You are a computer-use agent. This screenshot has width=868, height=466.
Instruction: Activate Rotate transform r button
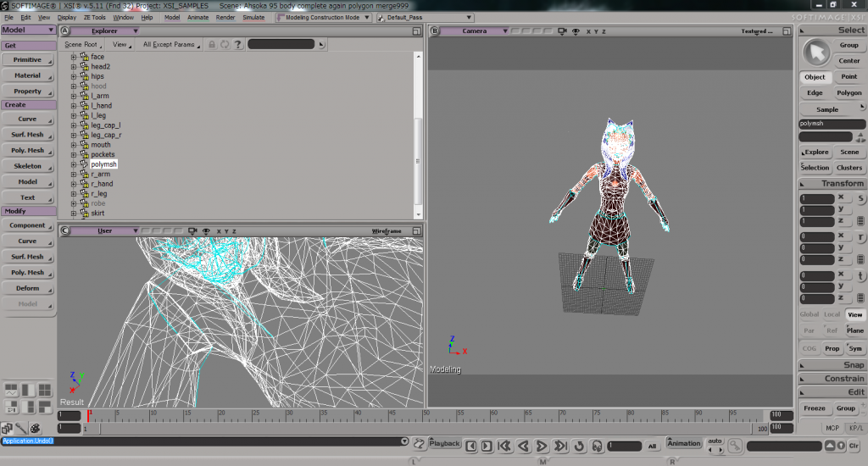tap(860, 237)
